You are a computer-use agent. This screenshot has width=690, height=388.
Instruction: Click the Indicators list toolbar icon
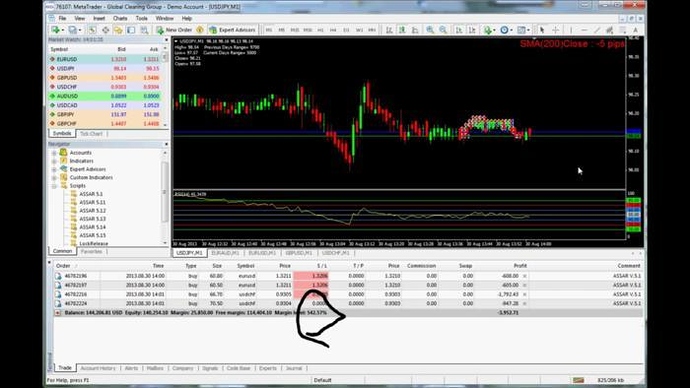pos(487,30)
